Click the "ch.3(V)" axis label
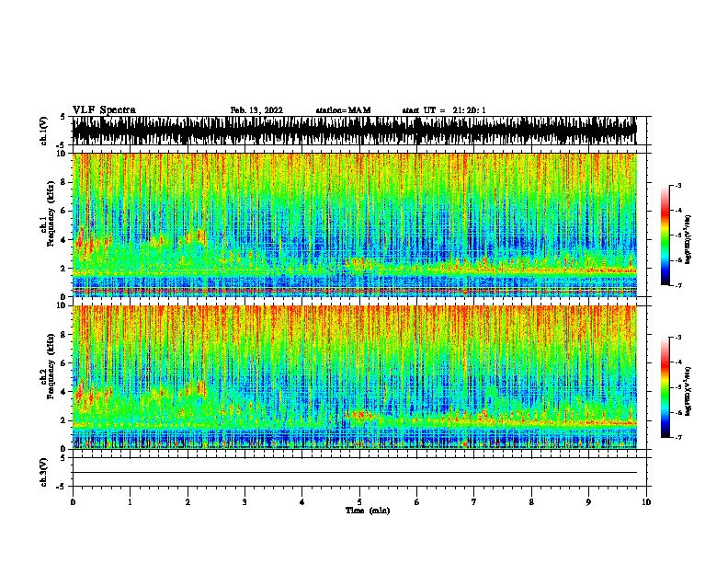The width and height of the screenshot is (728, 563). point(44,472)
